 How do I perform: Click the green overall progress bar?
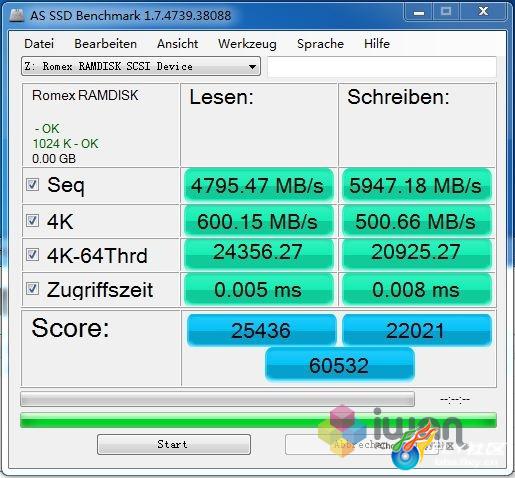coord(258,420)
